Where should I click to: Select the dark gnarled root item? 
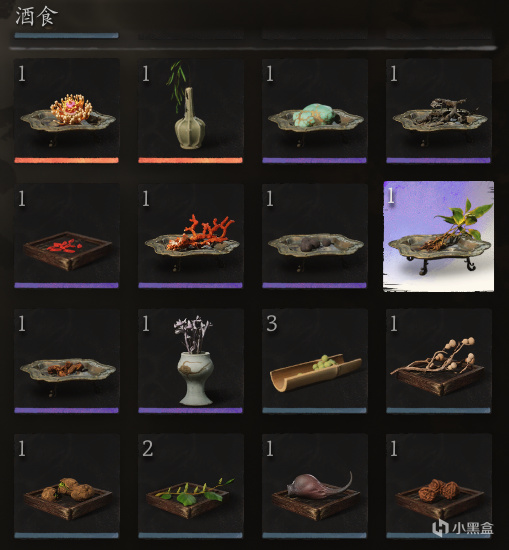pos(438,111)
